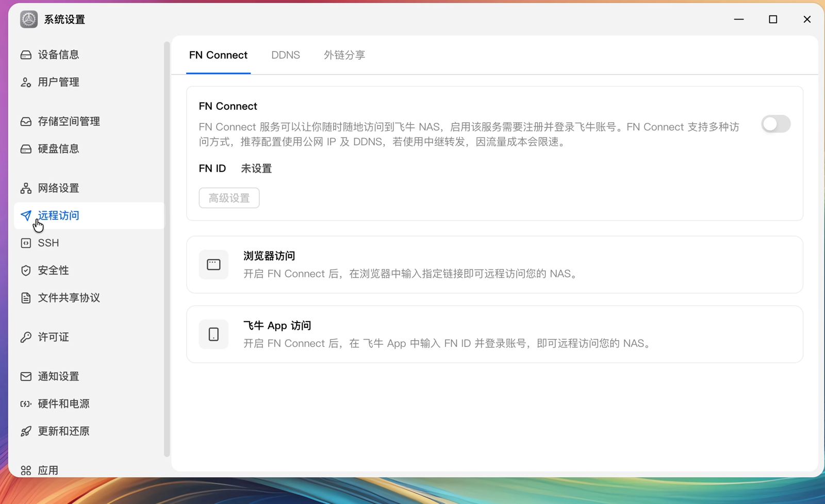This screenshot has height=504, width=825.
Task: Select the SSH sidebar item
Action: (89, 243)
